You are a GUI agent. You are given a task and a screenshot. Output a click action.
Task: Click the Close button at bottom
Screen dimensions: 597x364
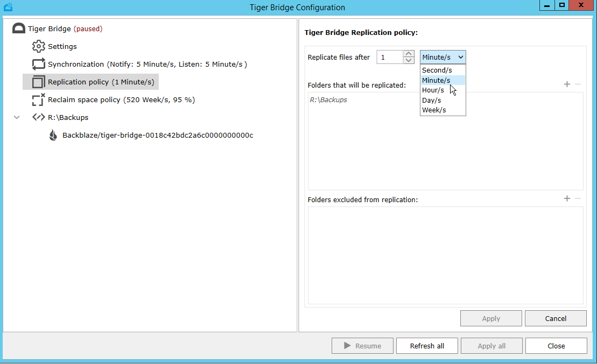[x=556, y=346]
